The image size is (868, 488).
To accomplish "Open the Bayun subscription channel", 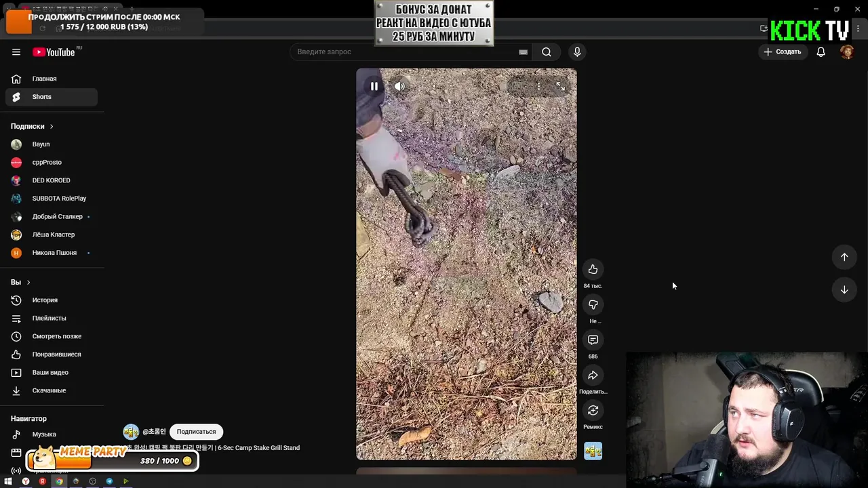I will (52, 144).
